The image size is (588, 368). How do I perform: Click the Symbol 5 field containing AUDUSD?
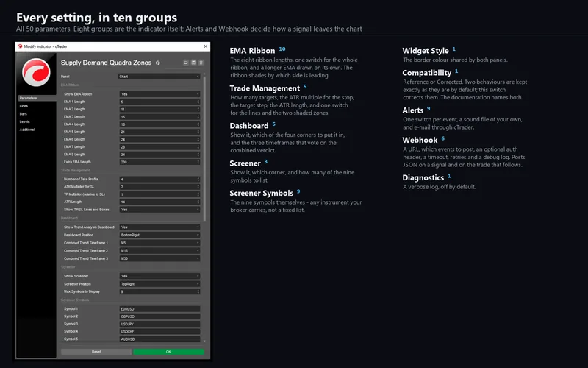[x=159, y=339]
